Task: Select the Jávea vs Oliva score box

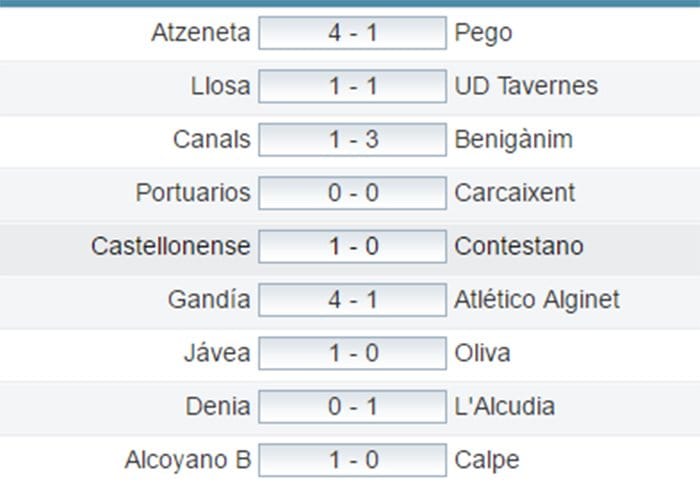Action: click(x=352, y=353)
